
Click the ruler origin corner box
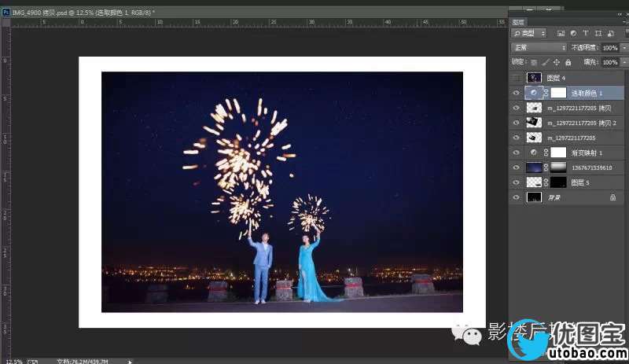[6, 23]
